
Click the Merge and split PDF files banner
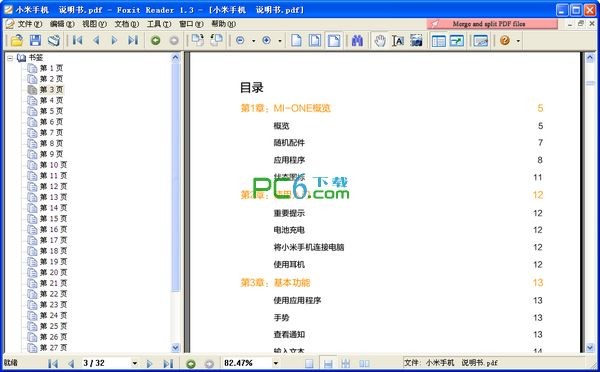point(492,24)
